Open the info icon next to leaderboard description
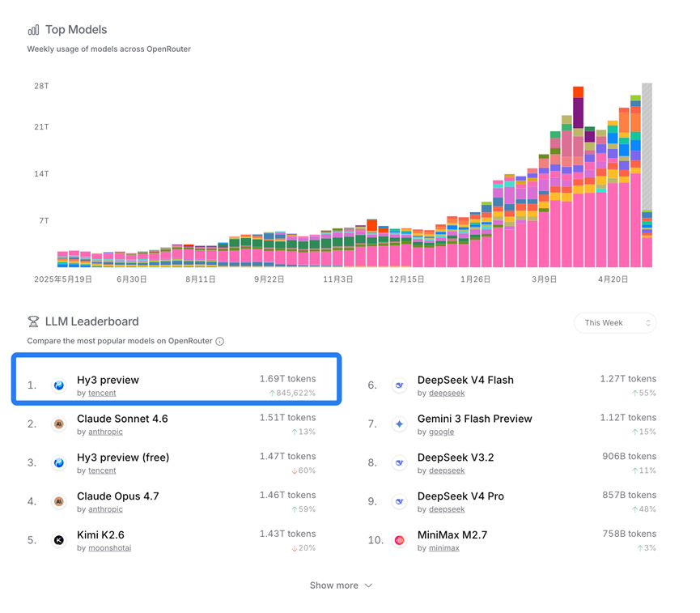The image size is (700, 613). [219, 342]
